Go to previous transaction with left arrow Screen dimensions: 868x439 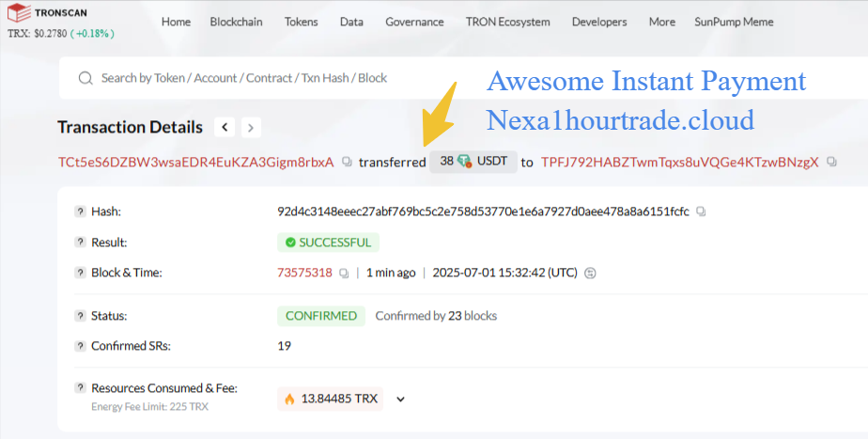point(225,128)
